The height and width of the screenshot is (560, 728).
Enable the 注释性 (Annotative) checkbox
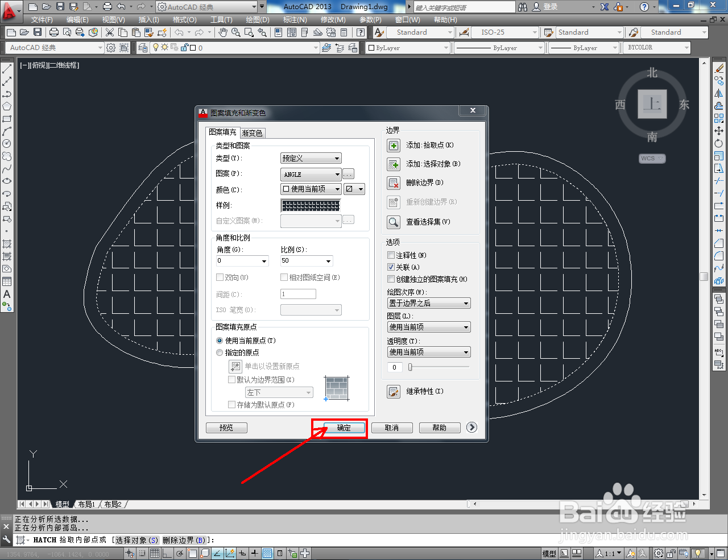tap(391, 255)
